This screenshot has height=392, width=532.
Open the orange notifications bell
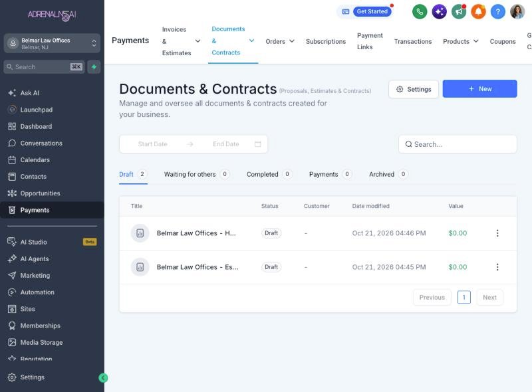478,12
